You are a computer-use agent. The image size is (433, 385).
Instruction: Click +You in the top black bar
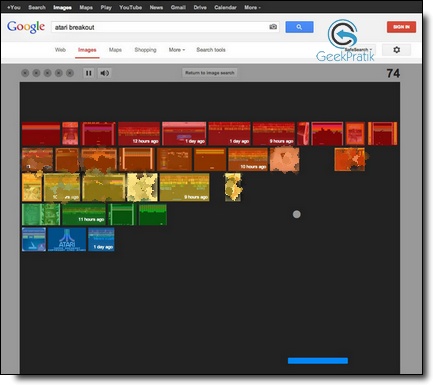coord(14,7)
